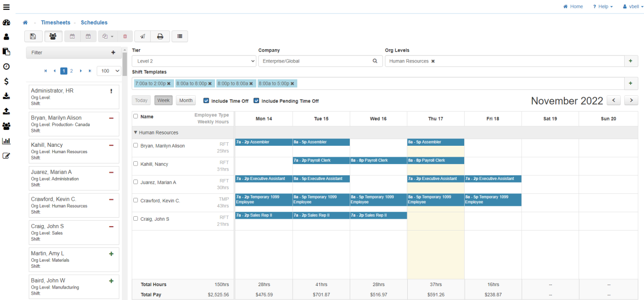Open the 100 page size dropdown
The image size is (644, 300).
coord(109,71)
